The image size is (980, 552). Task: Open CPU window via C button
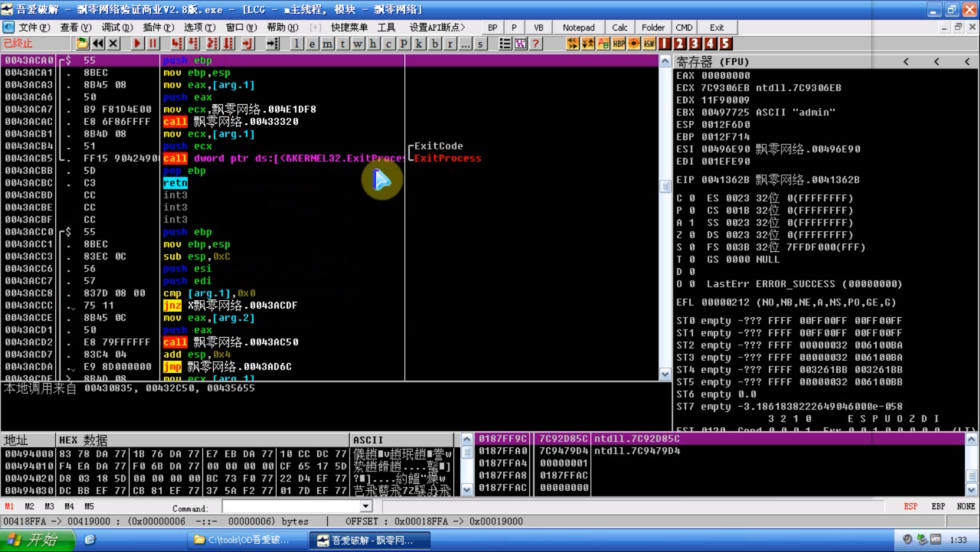coord(388,44)
